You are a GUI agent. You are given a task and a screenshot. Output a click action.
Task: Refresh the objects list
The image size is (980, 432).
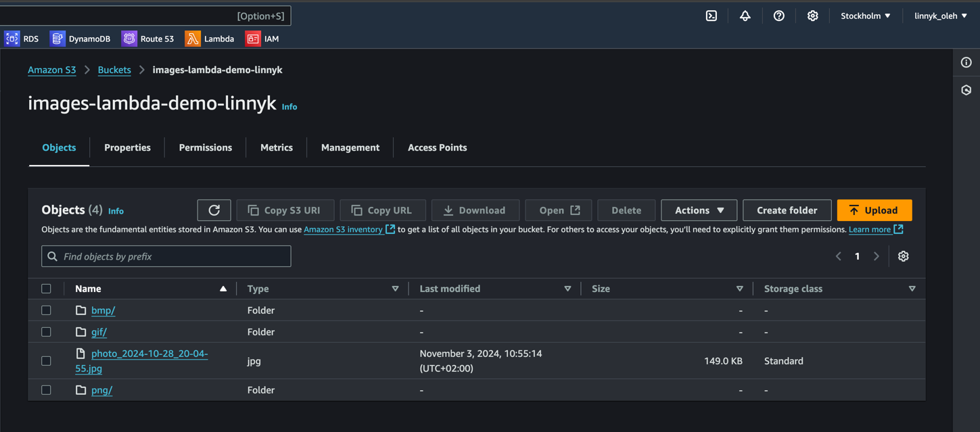click(214, 210)
